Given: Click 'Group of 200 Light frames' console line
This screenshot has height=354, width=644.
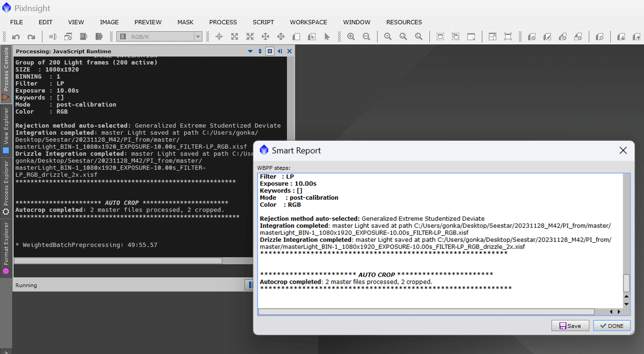Looking at the screenshot, I should click(86, 62).
